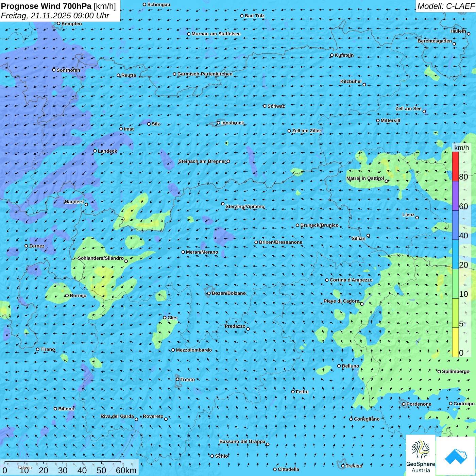Image resolution: width=476 pixels, height=476 pixels.
Task: Click the Bozen/Bolzano label
Action: click(228, 293)
